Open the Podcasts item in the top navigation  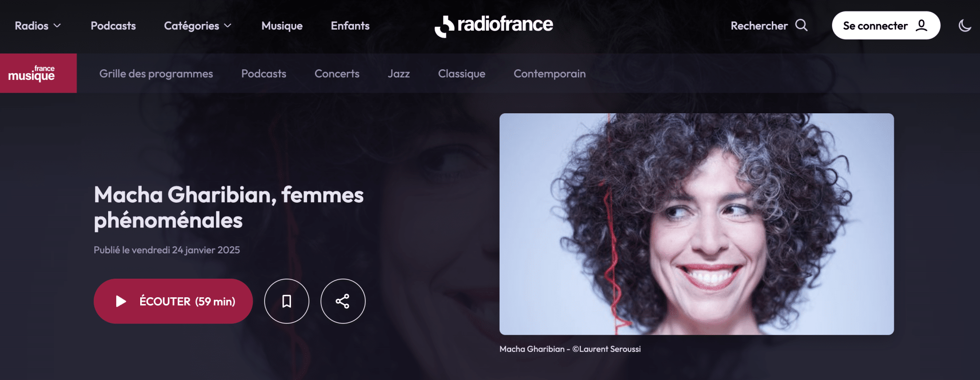pyautogui.click(x=113, y=26)
